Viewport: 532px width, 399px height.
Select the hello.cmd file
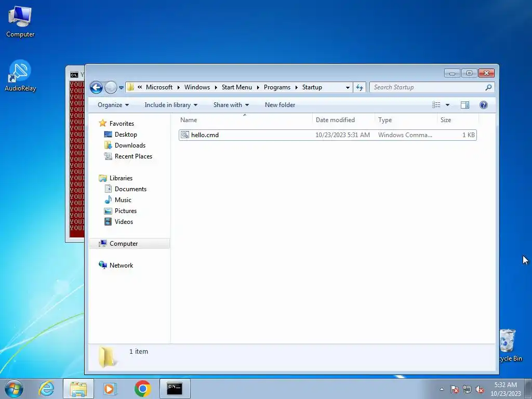(x=328, y=135)
